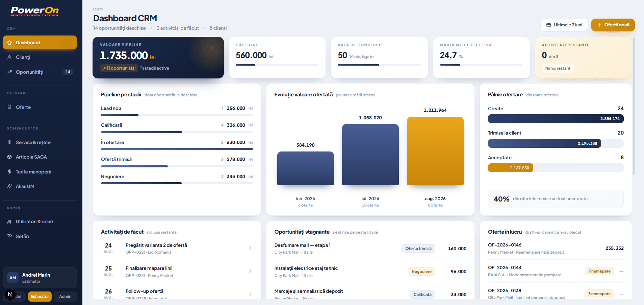Image resolution: width=644 pixels, height=305 pixels.
Task: Click the Lead nou pipeline progress bar
Action: (x=177, y=115)
